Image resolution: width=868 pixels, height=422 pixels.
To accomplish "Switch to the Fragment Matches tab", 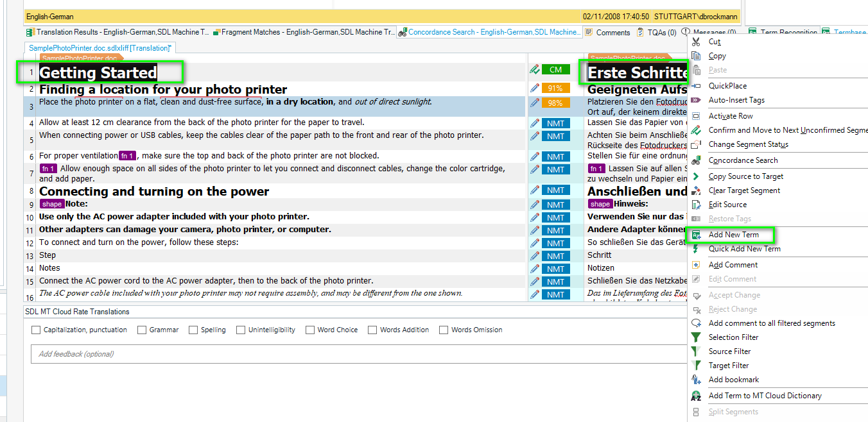I will pos(304,32).
